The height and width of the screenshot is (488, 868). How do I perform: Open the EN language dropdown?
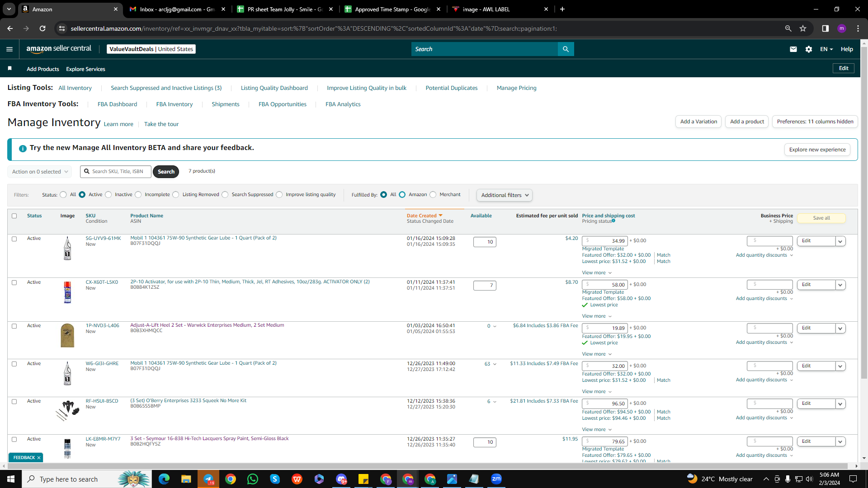[x=826, y=49]
